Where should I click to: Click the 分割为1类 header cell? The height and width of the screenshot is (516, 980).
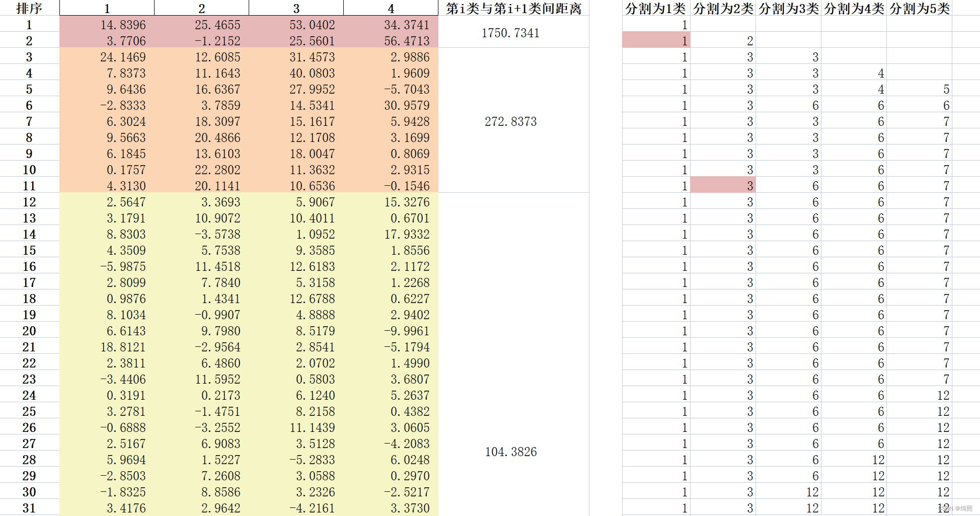tap(656, 8)
